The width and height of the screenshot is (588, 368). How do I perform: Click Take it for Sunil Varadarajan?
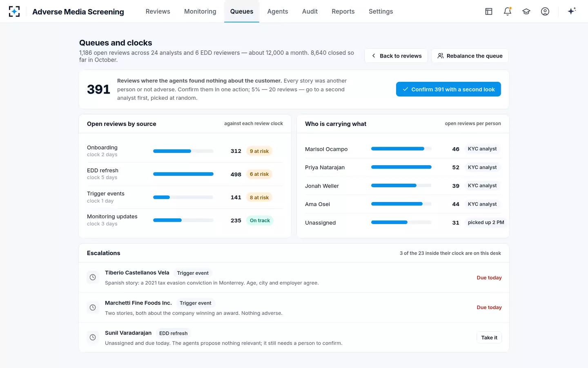(x=489, y=337)
